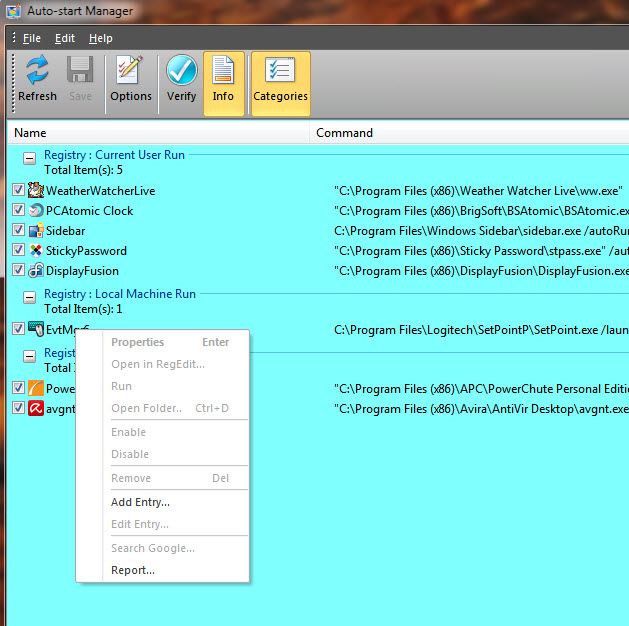Open the Options toolbar button

coord(131,80)
